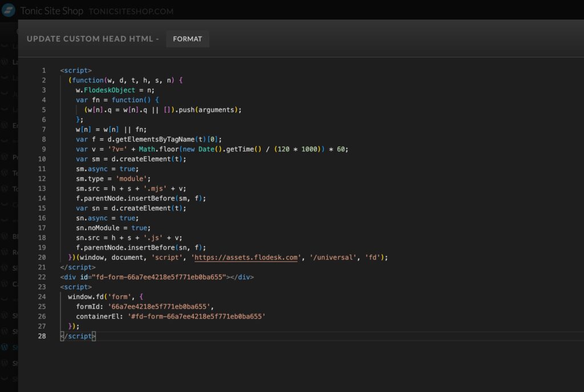Click the '});' line 27
This screenshot has height=392, width=584.
(x=74, y=326)
